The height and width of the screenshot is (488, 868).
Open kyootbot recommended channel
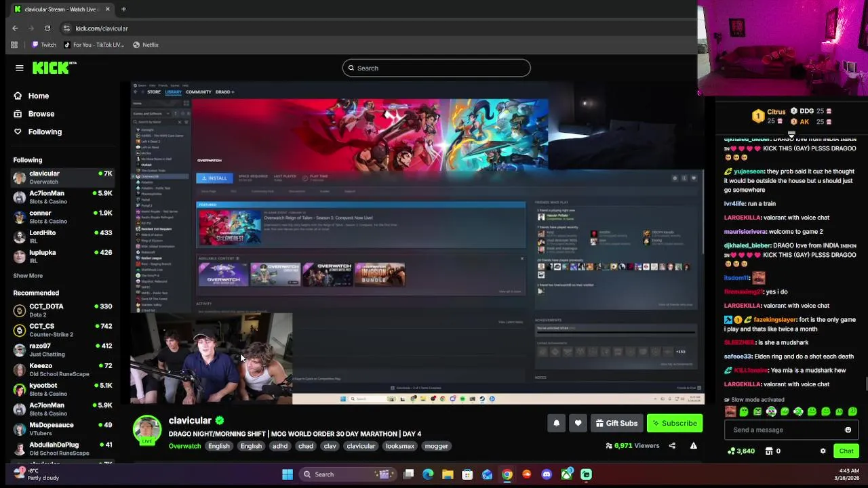click(62, 389)
